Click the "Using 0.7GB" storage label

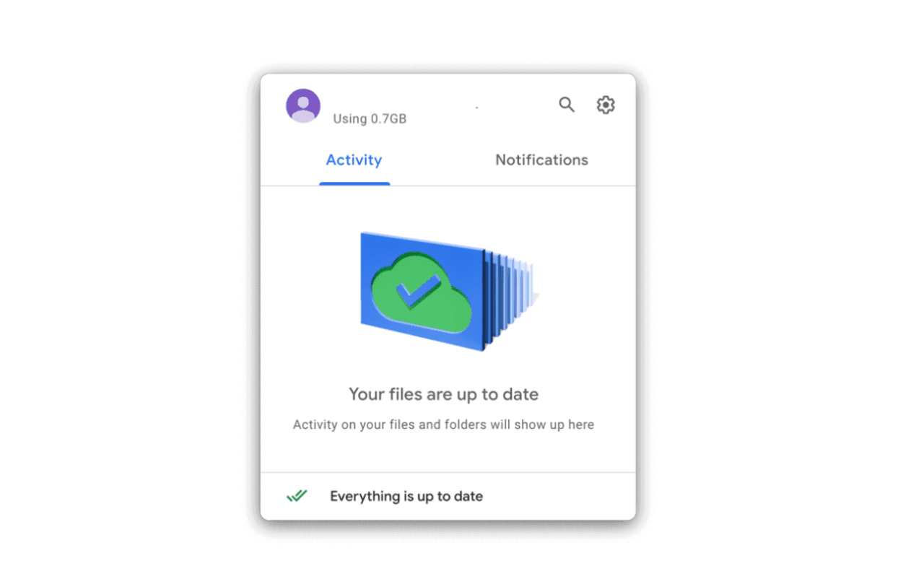point(370,119)
